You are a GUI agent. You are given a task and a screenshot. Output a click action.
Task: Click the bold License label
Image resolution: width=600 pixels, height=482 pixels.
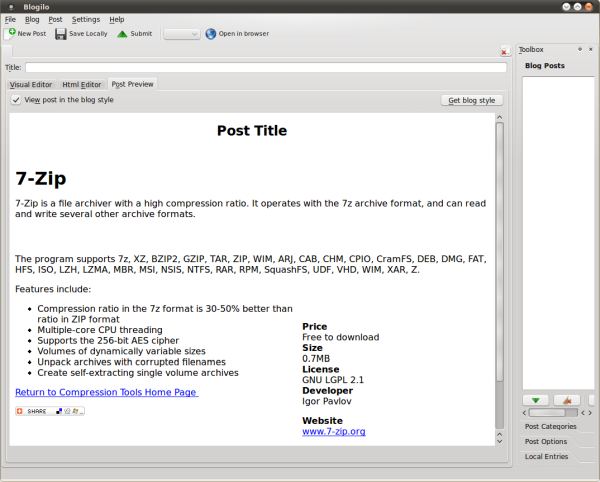pos(321,370)
